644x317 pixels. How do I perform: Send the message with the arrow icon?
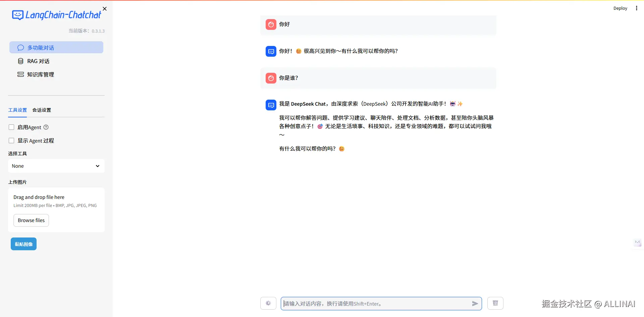coord(475,304)
